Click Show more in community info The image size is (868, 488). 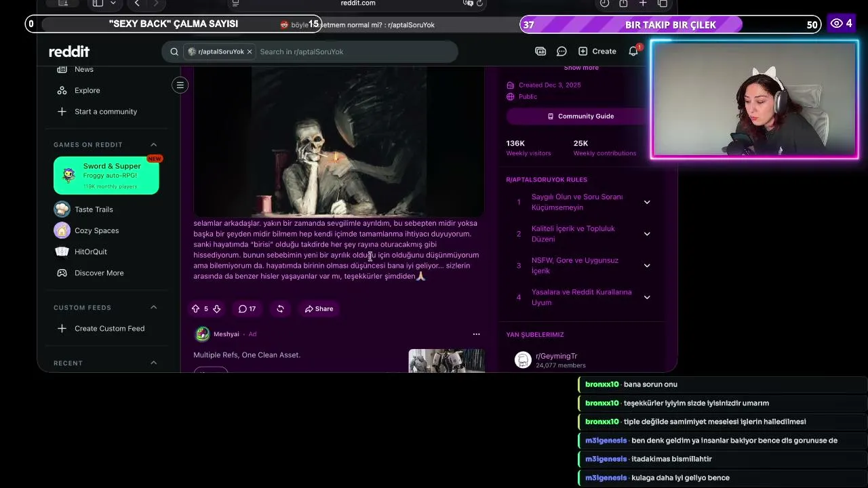point(581,68)
